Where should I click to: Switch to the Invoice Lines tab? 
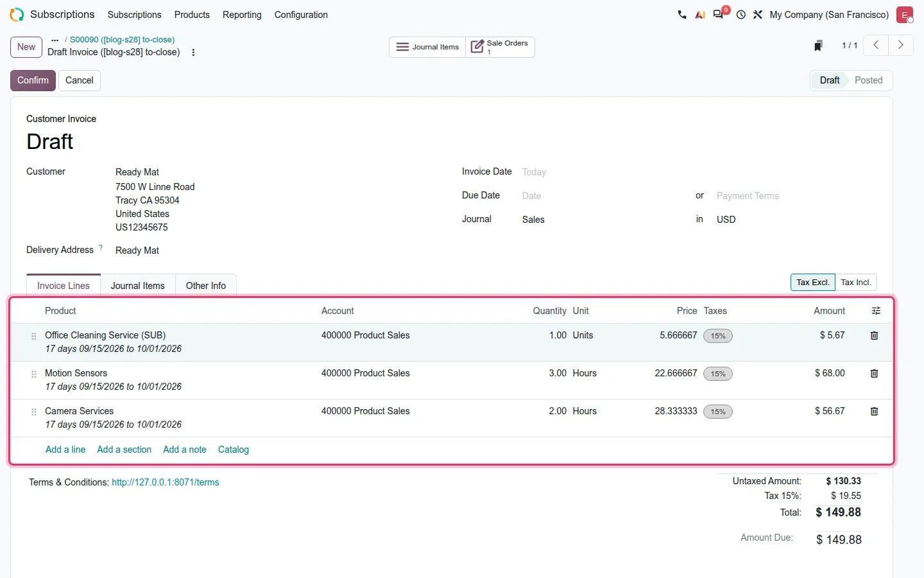pyautogui.click(x=64, y=286)
